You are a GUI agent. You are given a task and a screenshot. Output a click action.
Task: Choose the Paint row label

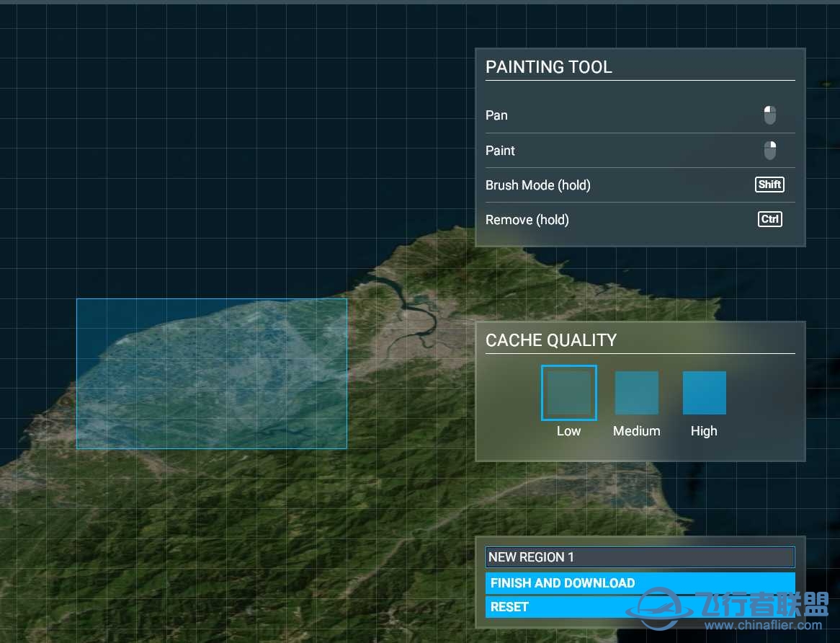500,151
